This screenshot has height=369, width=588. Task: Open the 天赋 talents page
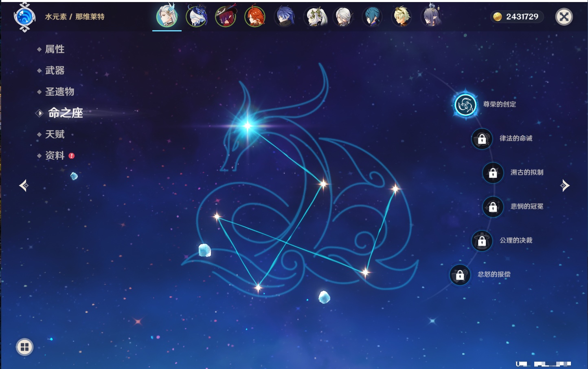click(x=55, y=134)
